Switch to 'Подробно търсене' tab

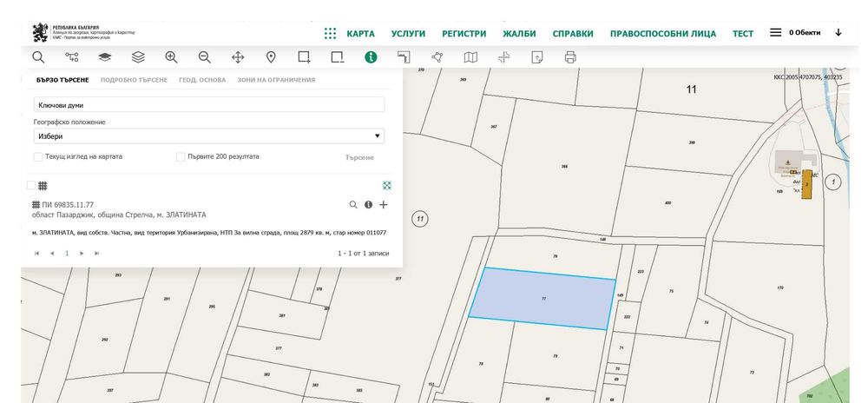click(134, 80)
